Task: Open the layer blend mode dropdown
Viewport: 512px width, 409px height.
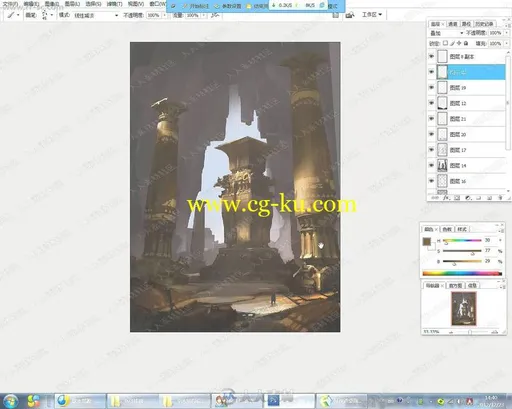Action: pos(446,33)
